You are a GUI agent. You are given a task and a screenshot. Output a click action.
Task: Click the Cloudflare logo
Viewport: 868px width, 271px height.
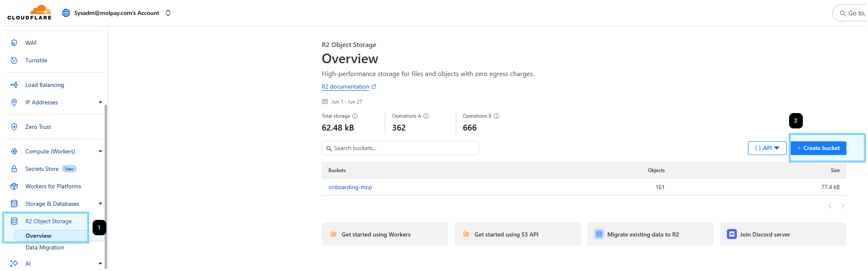click(x=29, y=12)
